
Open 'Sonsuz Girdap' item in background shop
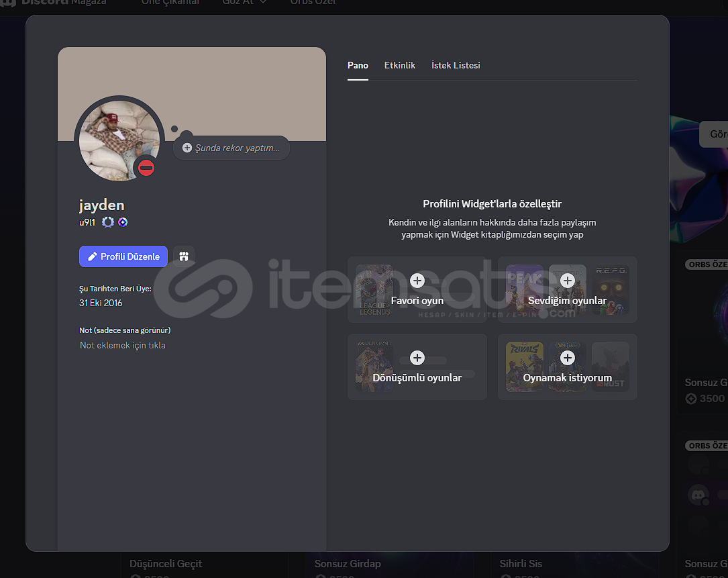coord(348,564)
